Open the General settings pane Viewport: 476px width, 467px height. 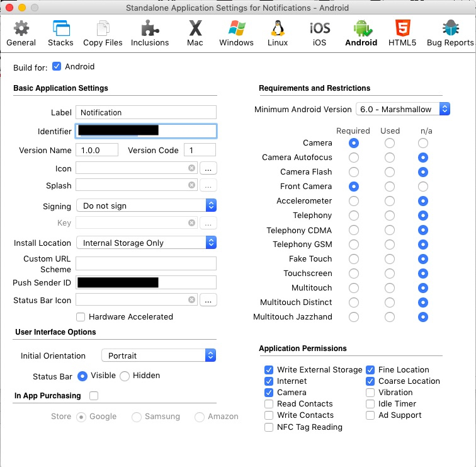pyautogui.click(x=21, y=33)
